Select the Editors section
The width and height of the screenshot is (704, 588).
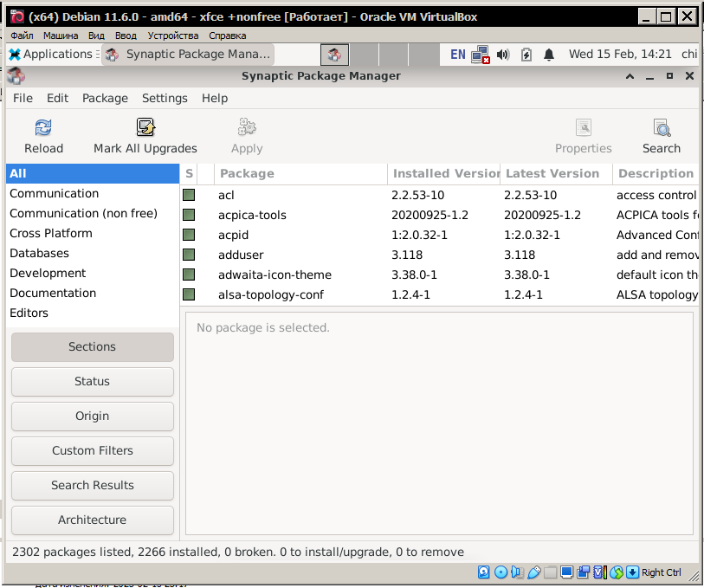pyautogui.click(x=93, y=313)
